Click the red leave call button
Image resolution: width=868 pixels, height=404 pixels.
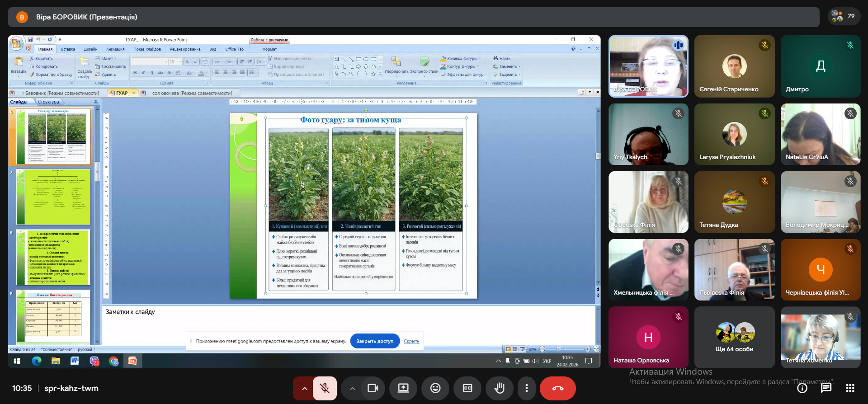coord(557,388)
